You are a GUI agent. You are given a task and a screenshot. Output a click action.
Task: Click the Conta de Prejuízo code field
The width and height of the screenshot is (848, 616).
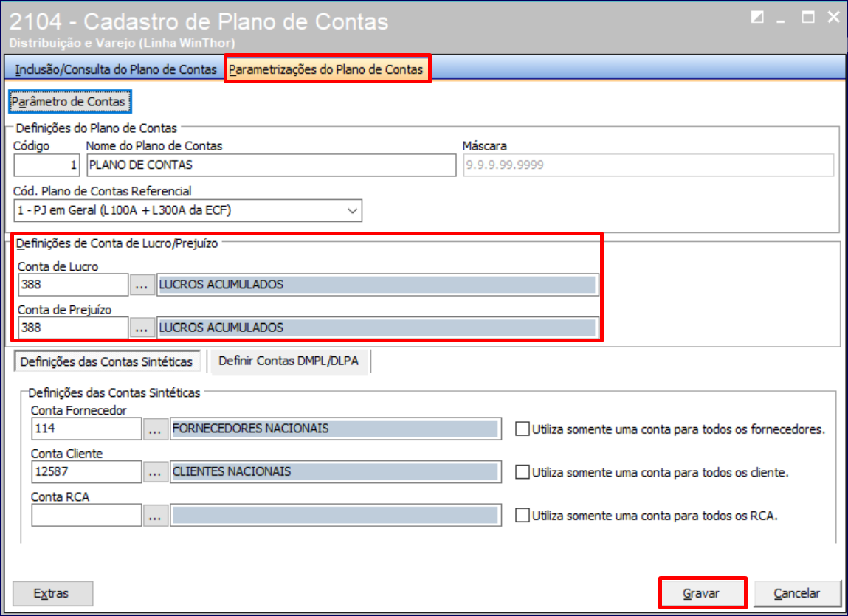pos(73,328)
